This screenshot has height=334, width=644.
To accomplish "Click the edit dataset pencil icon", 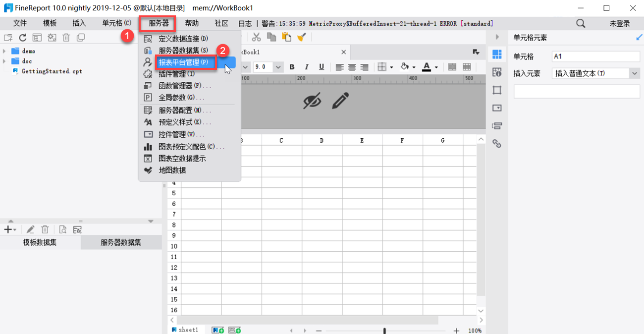I will click(x=30, y=229).
